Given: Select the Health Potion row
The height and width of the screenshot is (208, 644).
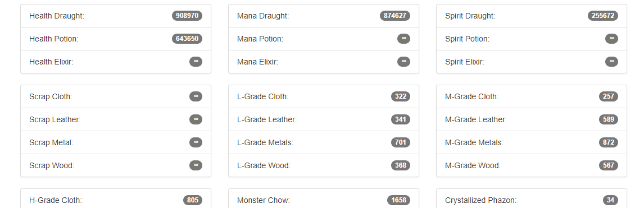Looking at the screenshot, I should pyautogui.click(x=116, y=39).
